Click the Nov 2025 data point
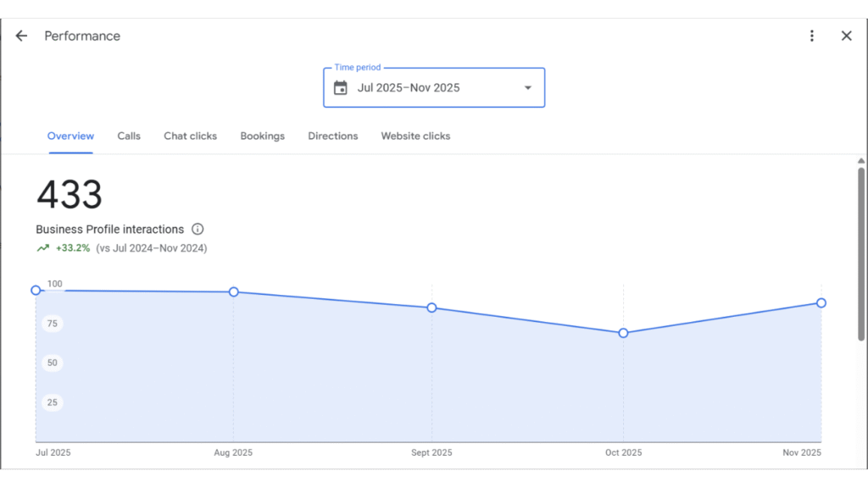 pyautogui.click(x=821, y=303)
